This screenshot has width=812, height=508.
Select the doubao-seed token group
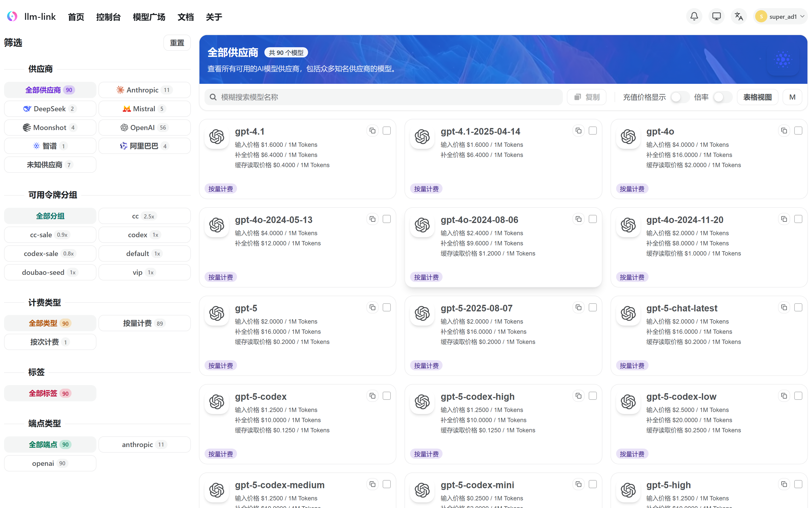[x=50, y=273]
